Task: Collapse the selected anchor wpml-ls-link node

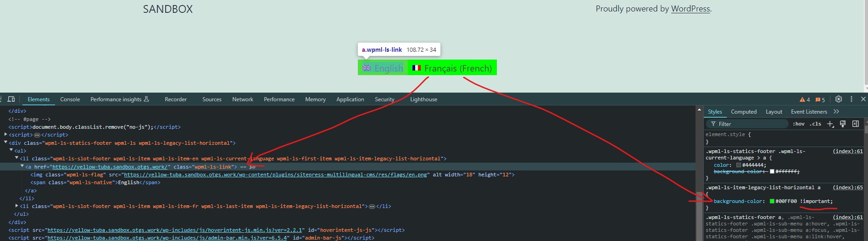Action: coord(22,166)
